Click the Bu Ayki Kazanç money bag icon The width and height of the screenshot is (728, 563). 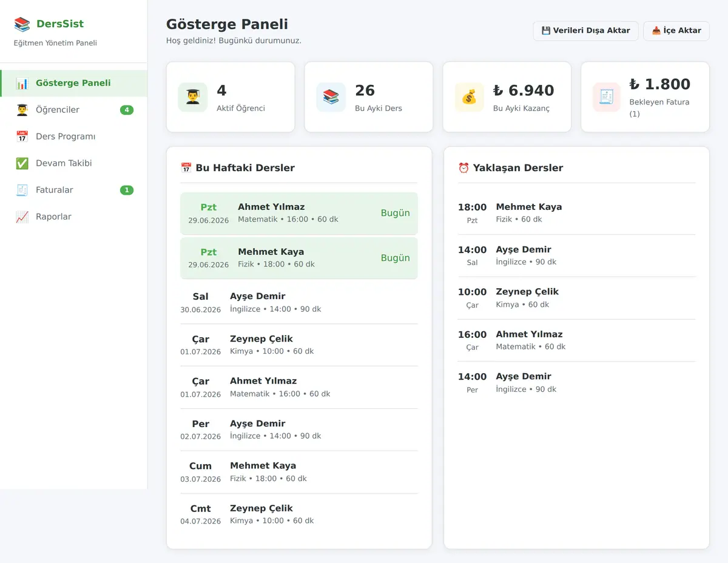[x=470, y=97]
